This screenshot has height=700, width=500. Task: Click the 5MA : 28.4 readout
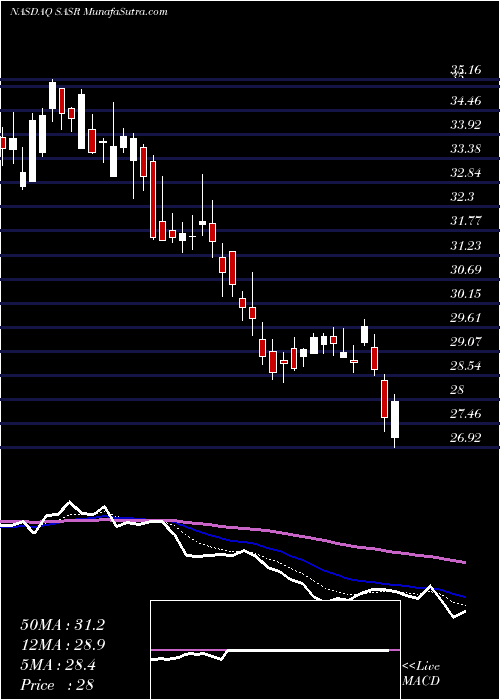coord(58,665)
